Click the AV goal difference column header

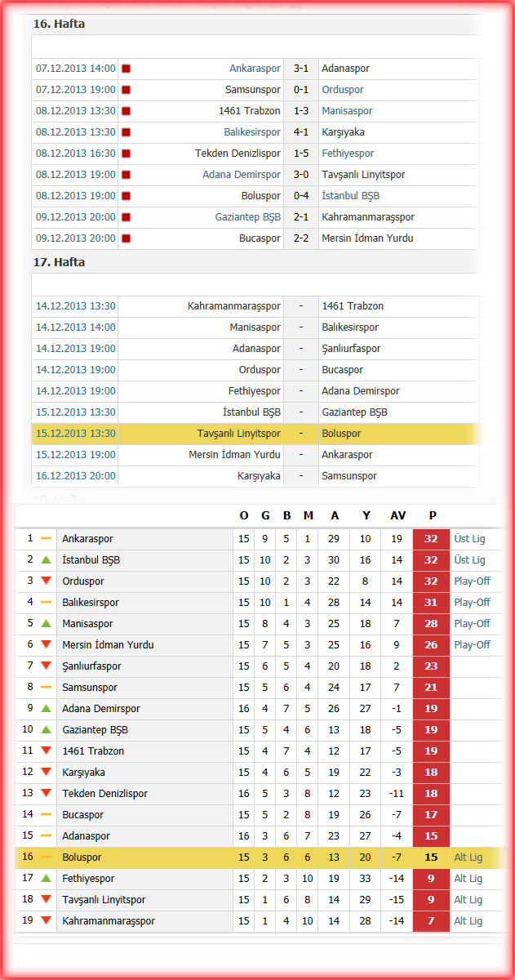[397, 515]
